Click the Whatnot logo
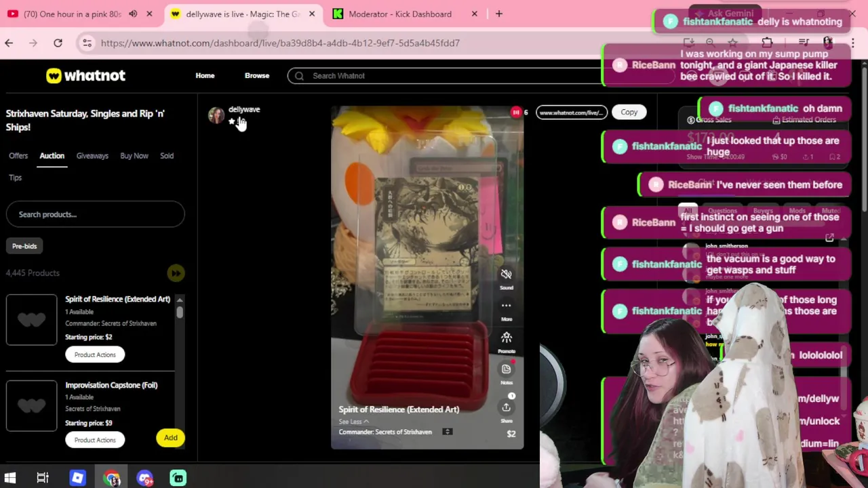The width and height of the screenshot is (868, 488). [85, 76]
